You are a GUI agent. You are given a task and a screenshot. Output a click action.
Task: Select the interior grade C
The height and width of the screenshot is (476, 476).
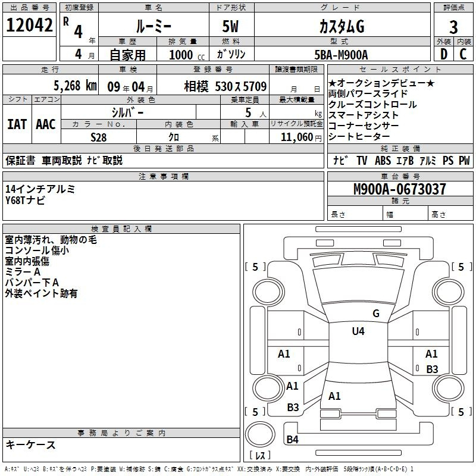pos(463,54)
